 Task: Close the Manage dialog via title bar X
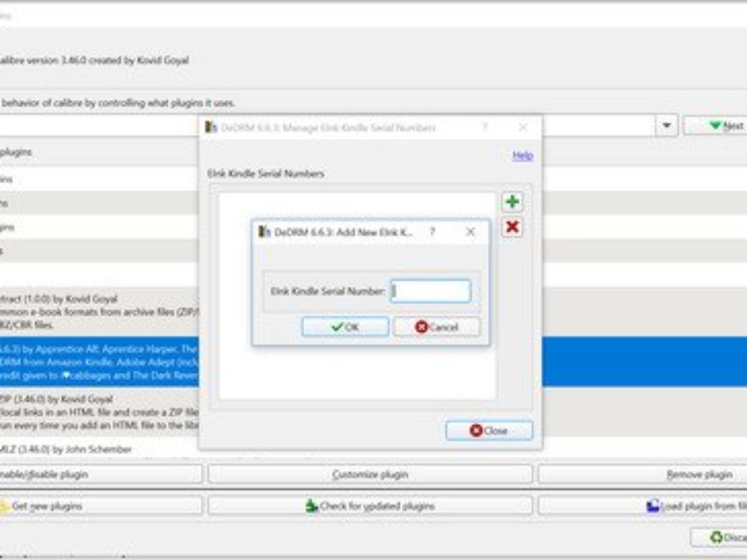[x=523, y=128]
